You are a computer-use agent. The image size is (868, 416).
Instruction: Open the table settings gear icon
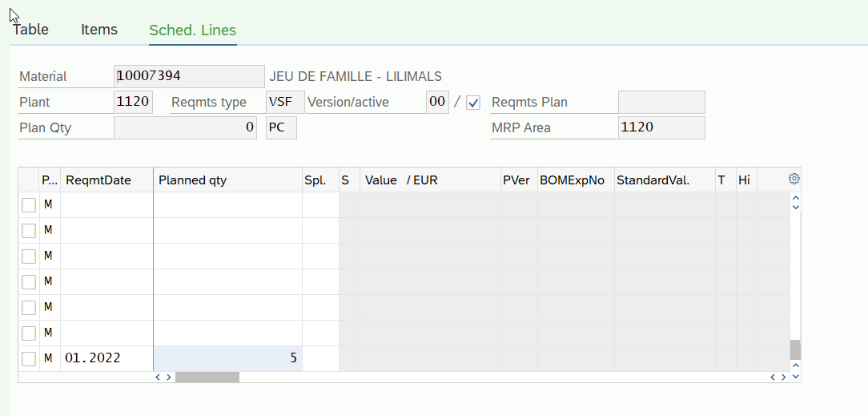[x=794, y=179]
